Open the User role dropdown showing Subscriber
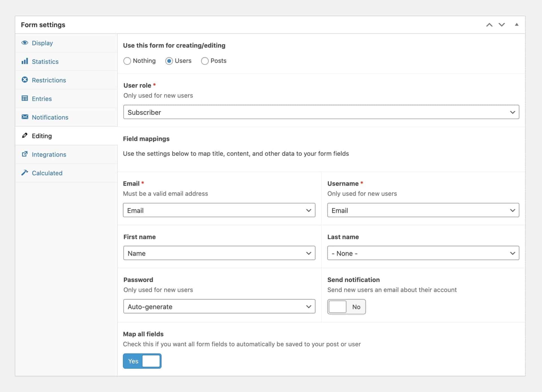The image size is (542, 392). click(x=321, y=112)
